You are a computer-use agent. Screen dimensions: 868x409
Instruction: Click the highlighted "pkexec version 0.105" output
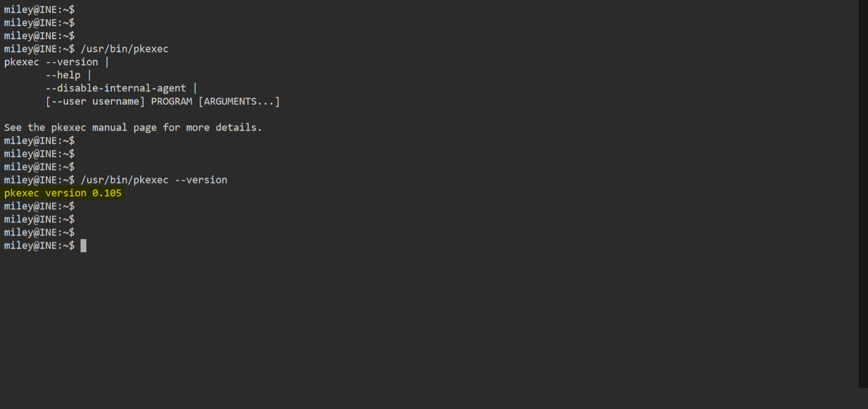(x=63, y=193)
